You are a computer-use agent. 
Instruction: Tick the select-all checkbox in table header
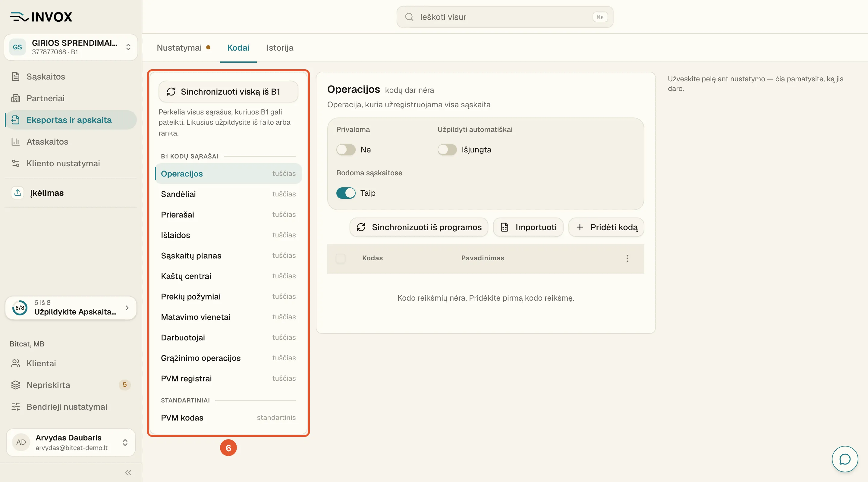[x=341, y=258]
